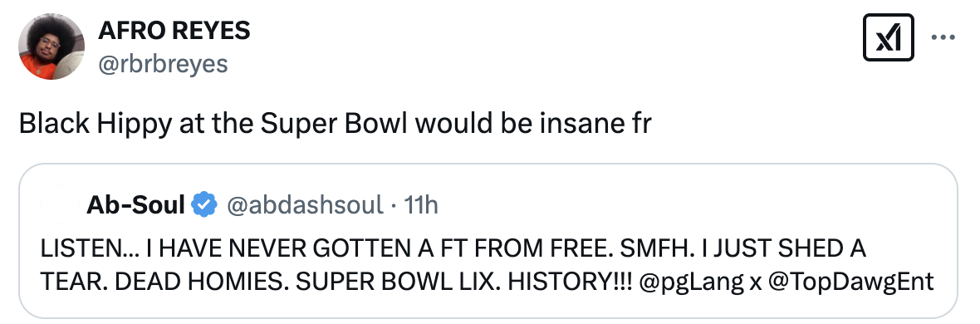Screen dimensions: 980x324
Task: Open the three-dot more options menu
Action: coord(943,37)
